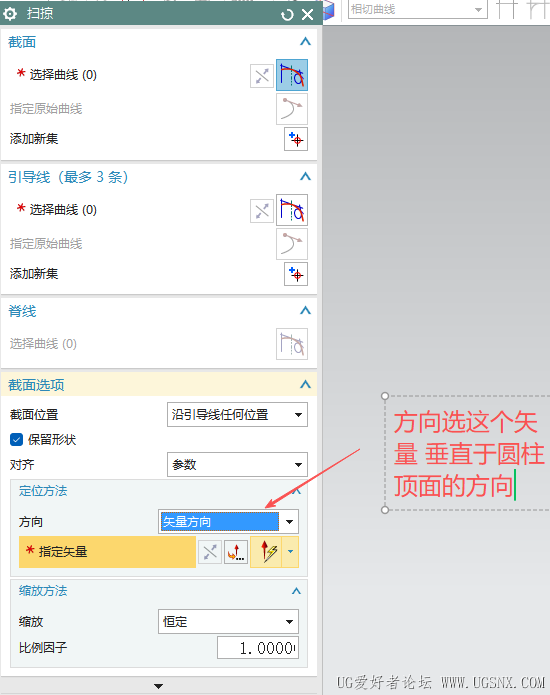Click the red annotation text box
This screenshot has height=695, width=550.
tap(467, 453)
